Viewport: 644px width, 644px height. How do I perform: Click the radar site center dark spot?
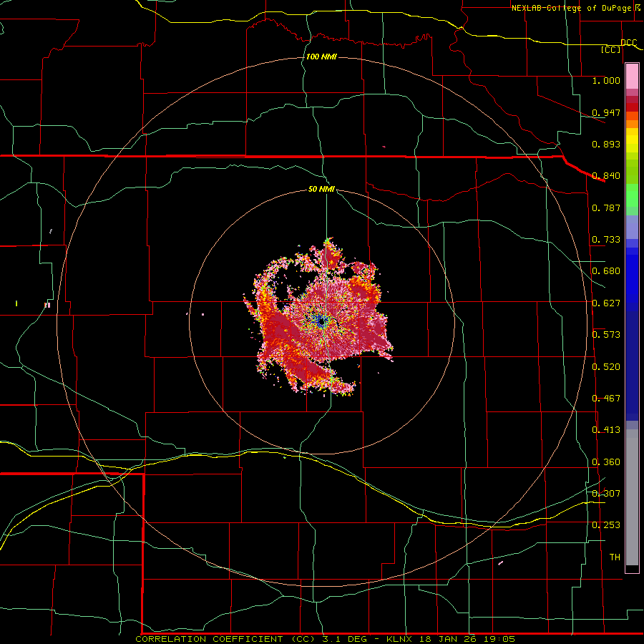pyautogui.click(x=321, y=321)
